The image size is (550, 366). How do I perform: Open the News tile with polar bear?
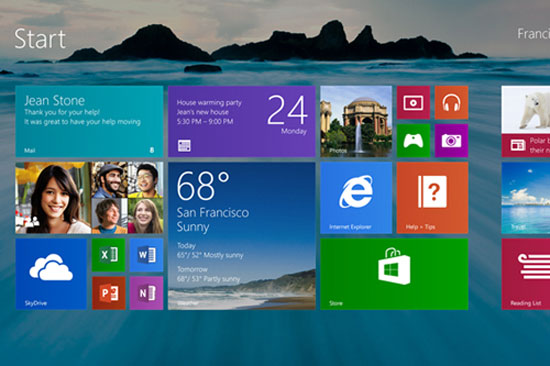tap(526, 121)
